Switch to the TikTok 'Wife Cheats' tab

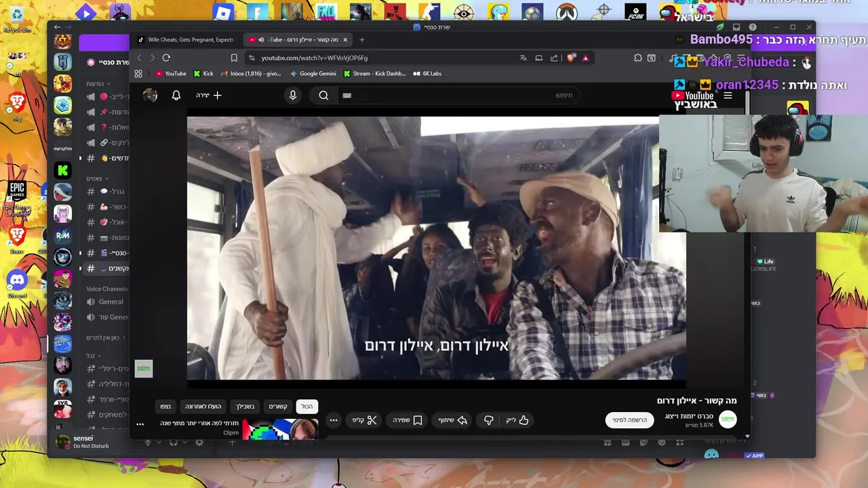click(x=186, y=39)
